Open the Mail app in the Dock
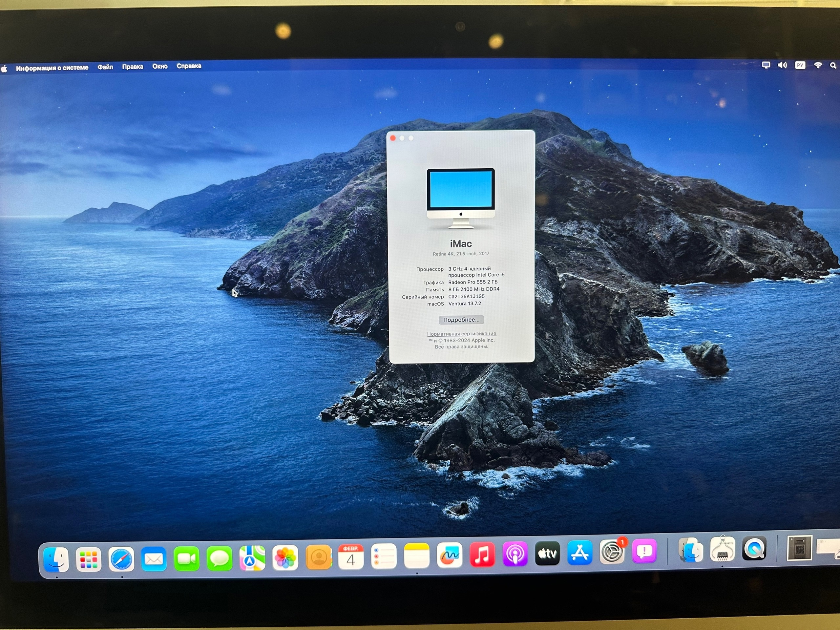 click(x=154, y=559)
